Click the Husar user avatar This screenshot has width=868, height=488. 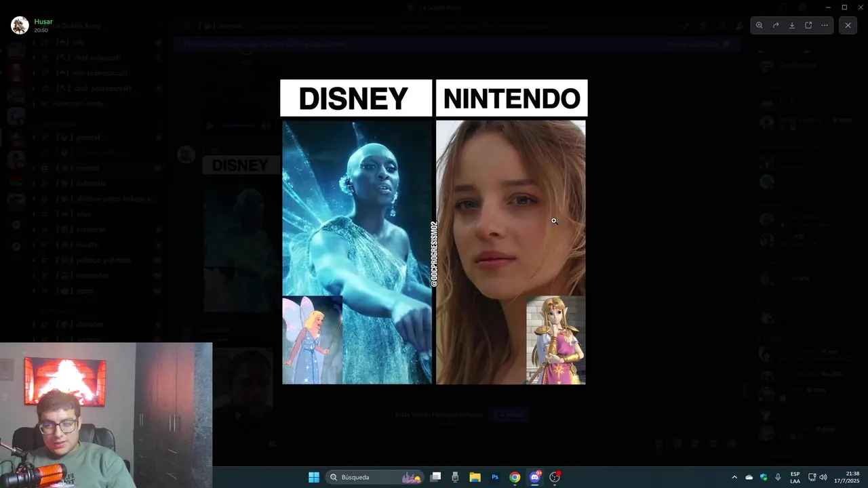20,26
